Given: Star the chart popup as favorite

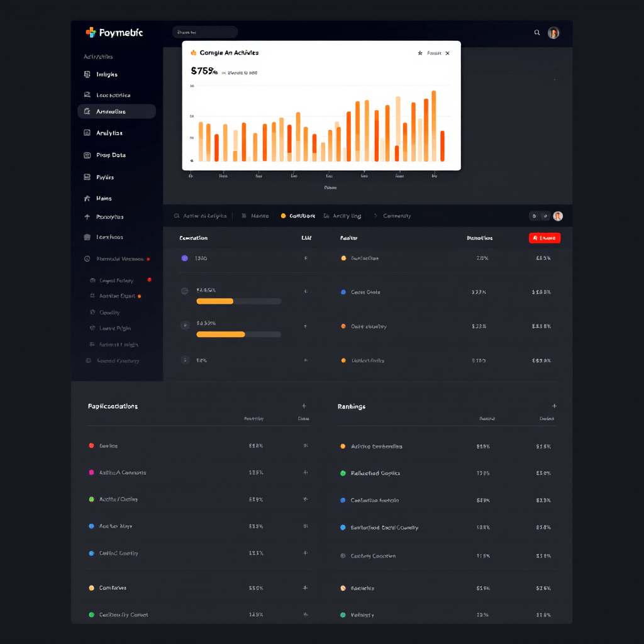Looking at the screenshot, I should [x=420, y=53].
